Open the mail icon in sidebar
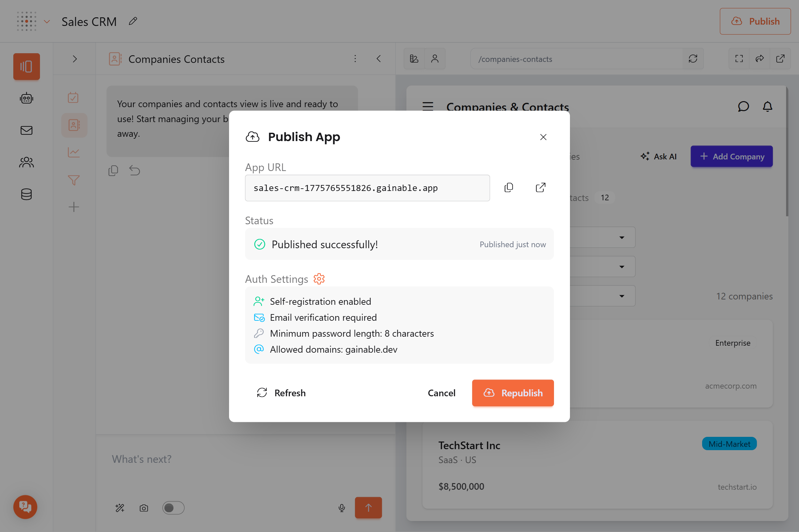The width and height of the screenshot is (799, 532). [27, 130]
